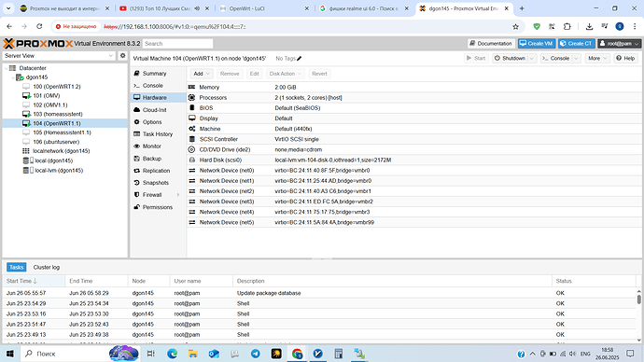Open the Summary section
Viewport: 644px width, 362px height.
tap(158, 74)
